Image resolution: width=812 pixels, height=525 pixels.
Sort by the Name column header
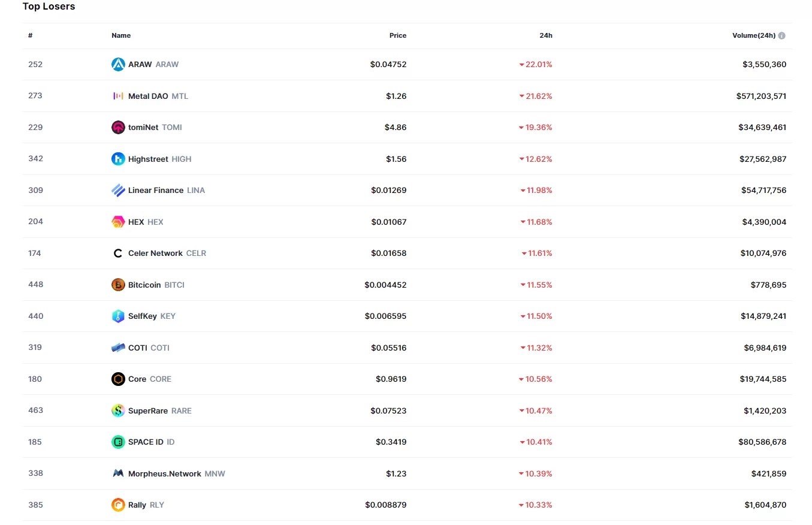click(121, 35)
